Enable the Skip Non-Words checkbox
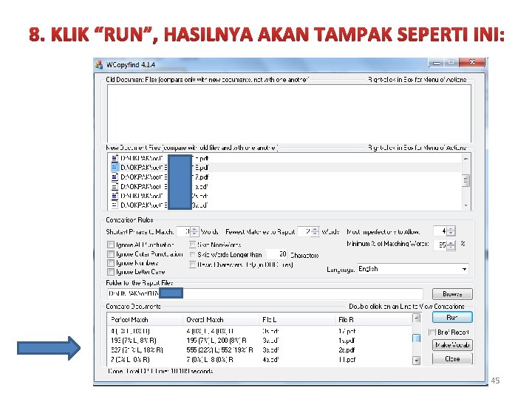Viewport: 532px width, 399px height. tap(192, 245)
